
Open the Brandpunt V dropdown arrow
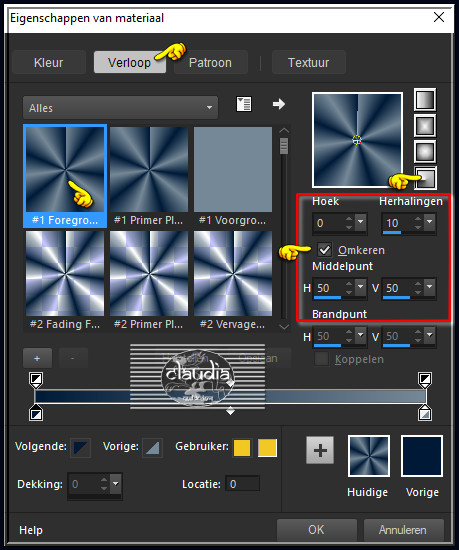430,336
